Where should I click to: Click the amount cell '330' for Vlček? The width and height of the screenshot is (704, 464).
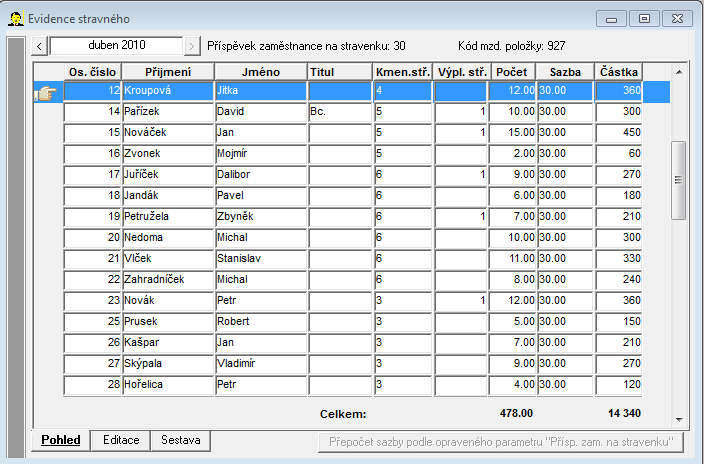point(619,259)
